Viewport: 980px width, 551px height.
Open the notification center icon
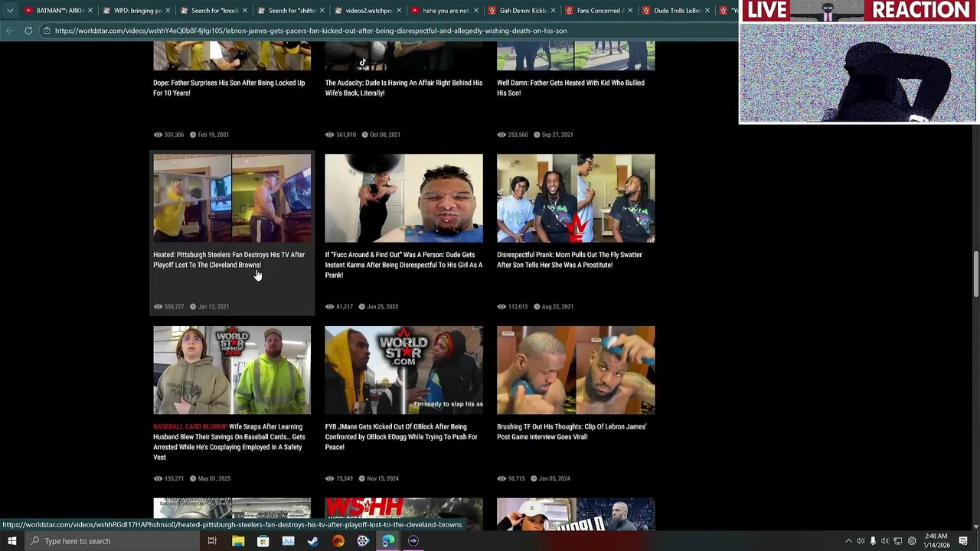(963, 541)
